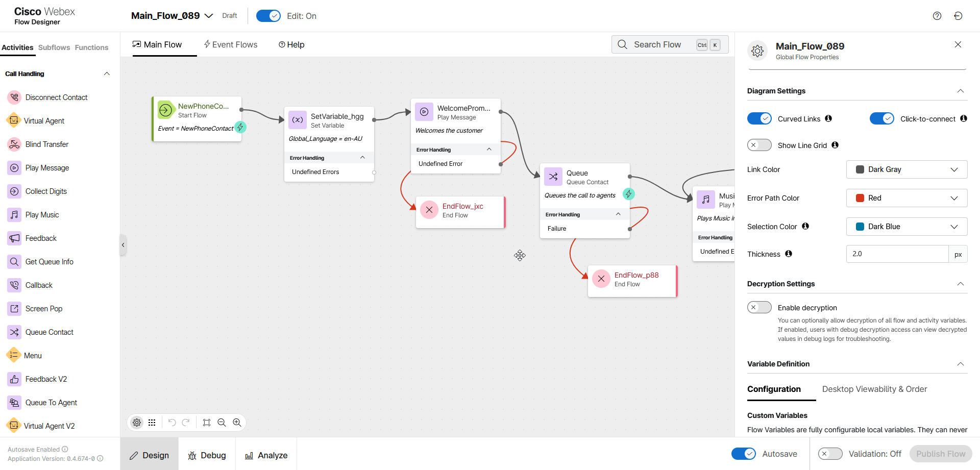Open the help question mark icon

pos(937,16)
